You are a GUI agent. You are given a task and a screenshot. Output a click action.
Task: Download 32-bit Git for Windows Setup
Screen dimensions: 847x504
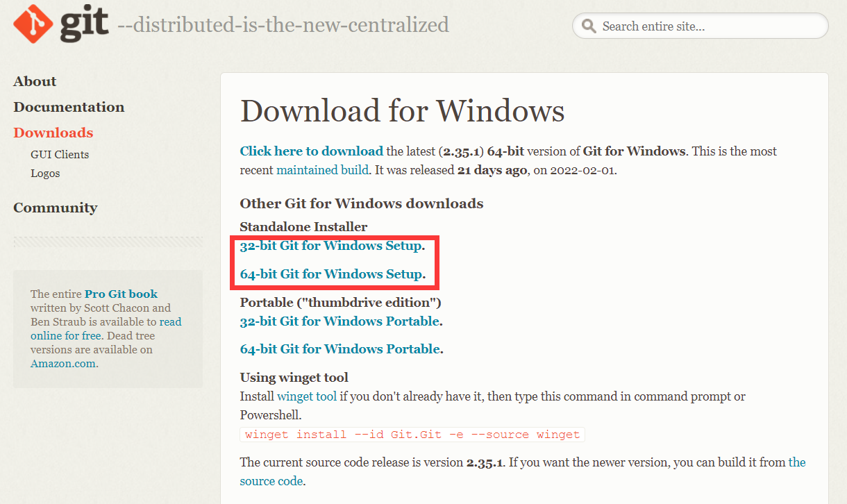tap(330, 246)
